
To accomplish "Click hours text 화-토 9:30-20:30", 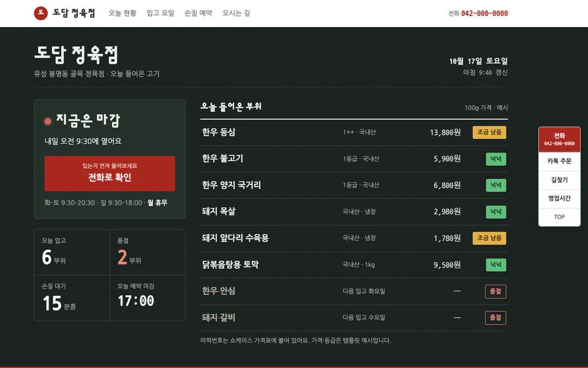I will click(x=70, y=203).
